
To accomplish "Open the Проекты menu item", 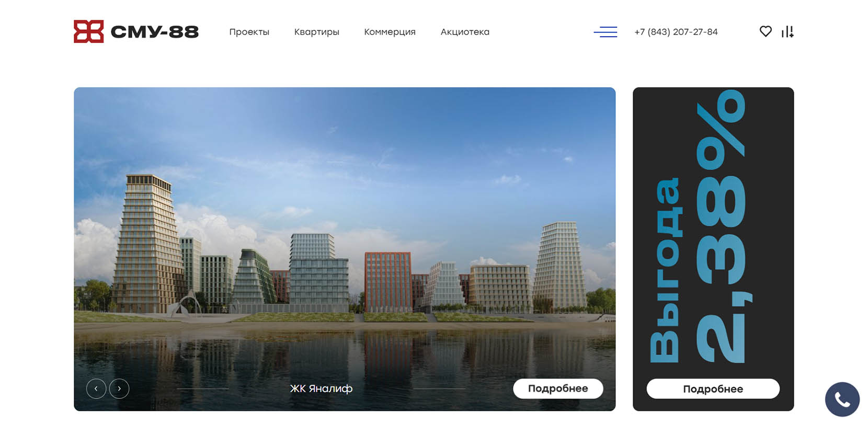I will 249,32.
